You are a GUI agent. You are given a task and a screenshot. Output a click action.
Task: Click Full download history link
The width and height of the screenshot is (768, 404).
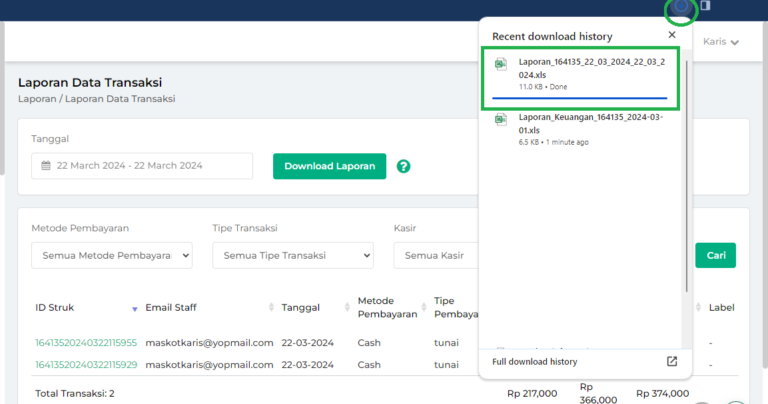click(x=534, y=361)
